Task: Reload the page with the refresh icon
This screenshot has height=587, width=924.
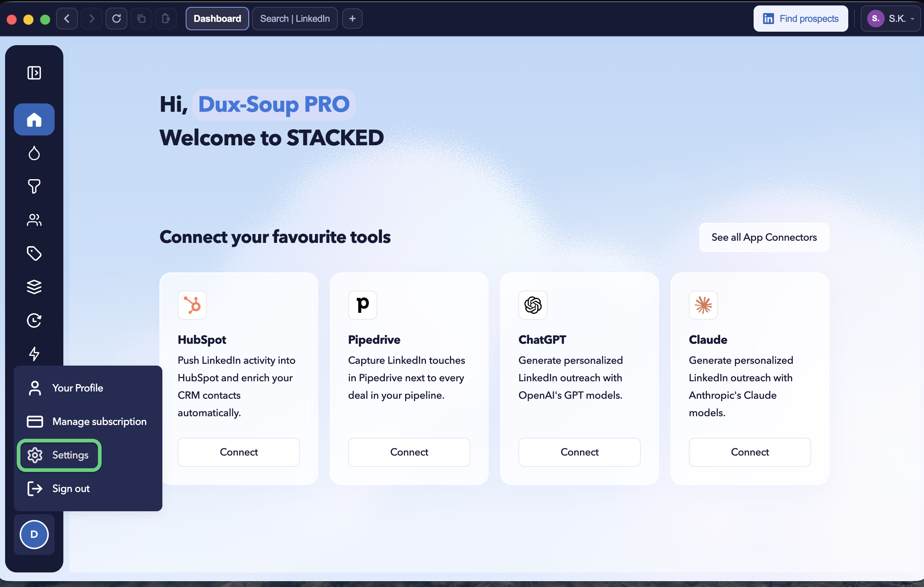Action: pos(116,19)
